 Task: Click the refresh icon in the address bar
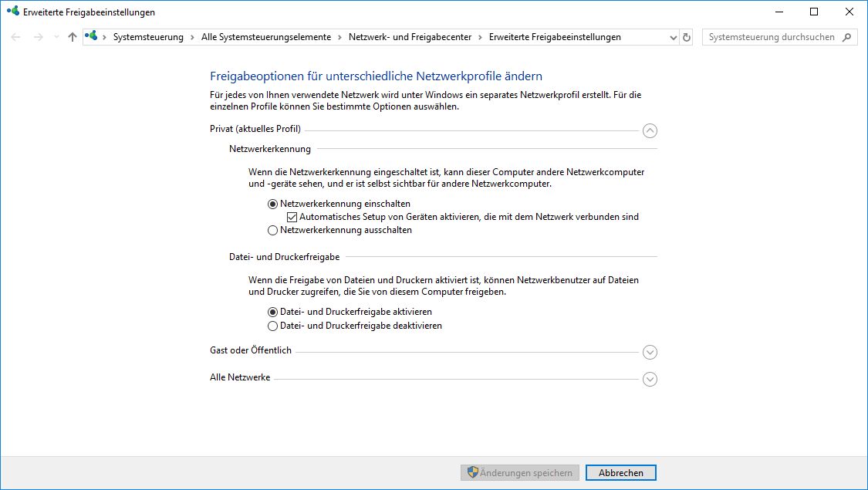click(x=686, y=36)
